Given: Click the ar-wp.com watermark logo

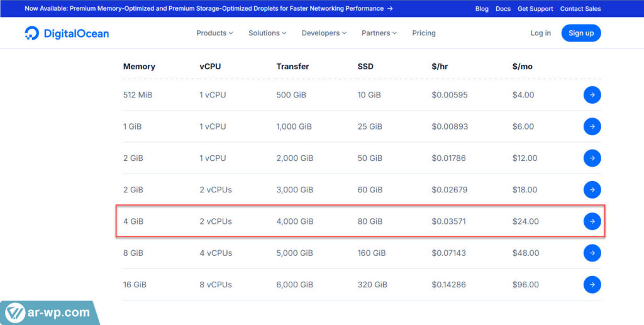Looking at the screenshot, I should click(49, 312).
